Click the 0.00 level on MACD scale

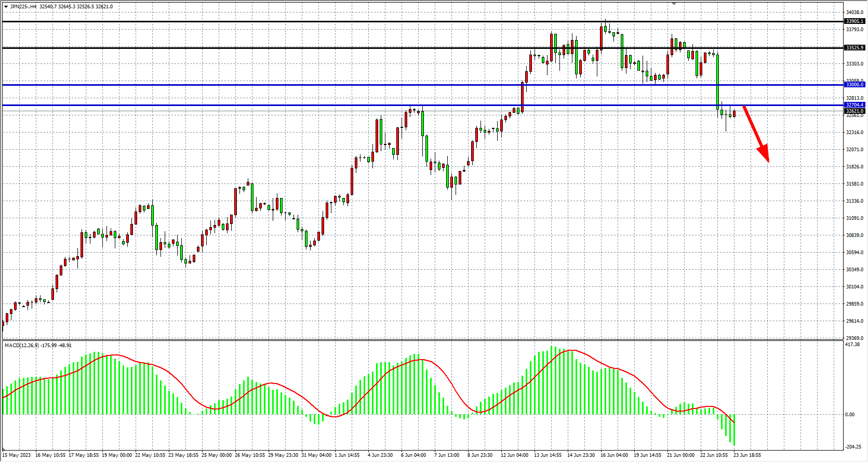pyautogui.click(x=850, y=414)
